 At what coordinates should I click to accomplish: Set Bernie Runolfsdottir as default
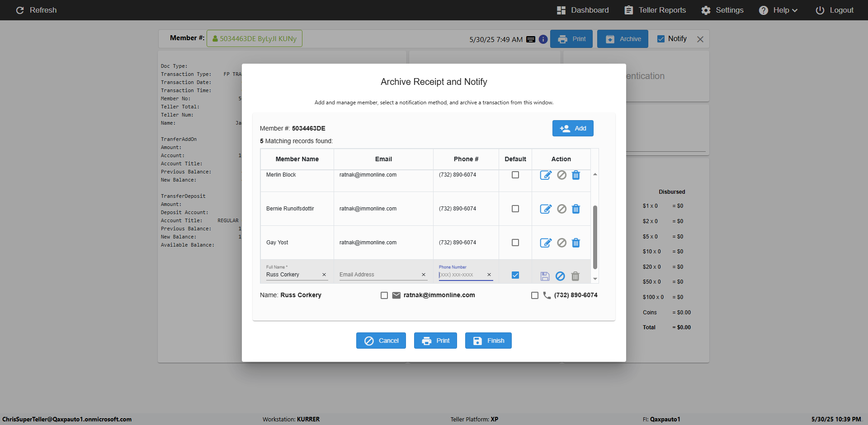[515, 209]
